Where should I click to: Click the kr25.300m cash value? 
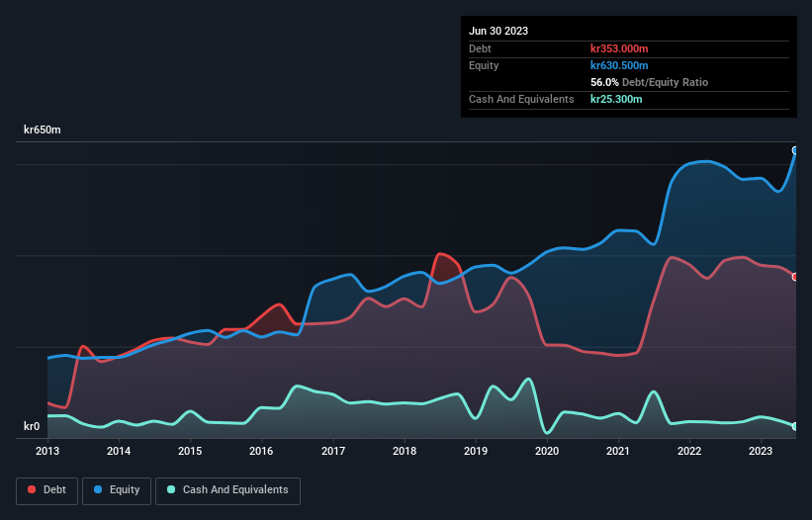616,99
